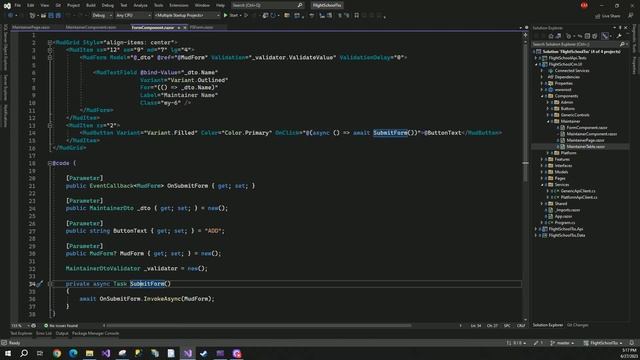Click Solution Explorer search magnifier icon
The width and height of the screenshot is (640, 360).
(622, 44)
